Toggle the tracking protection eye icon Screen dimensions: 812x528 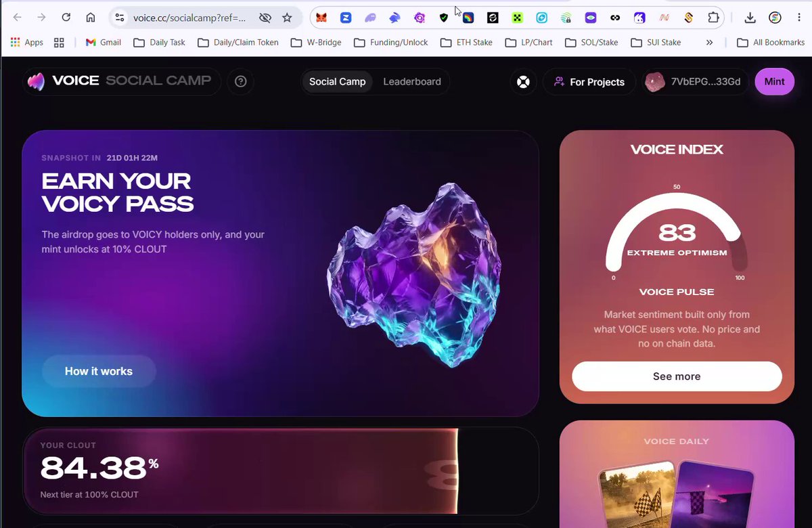[x=265, y=18]
